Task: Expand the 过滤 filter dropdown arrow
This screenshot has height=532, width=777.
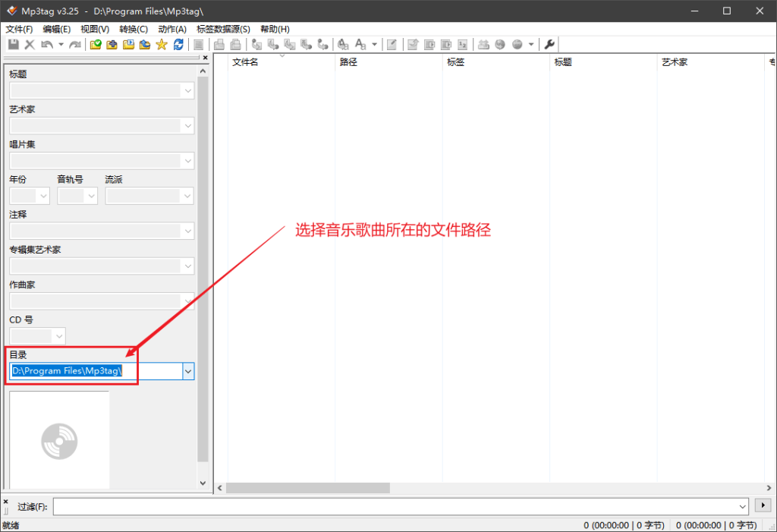Action: pyautogui.click(x=742, y=506)
